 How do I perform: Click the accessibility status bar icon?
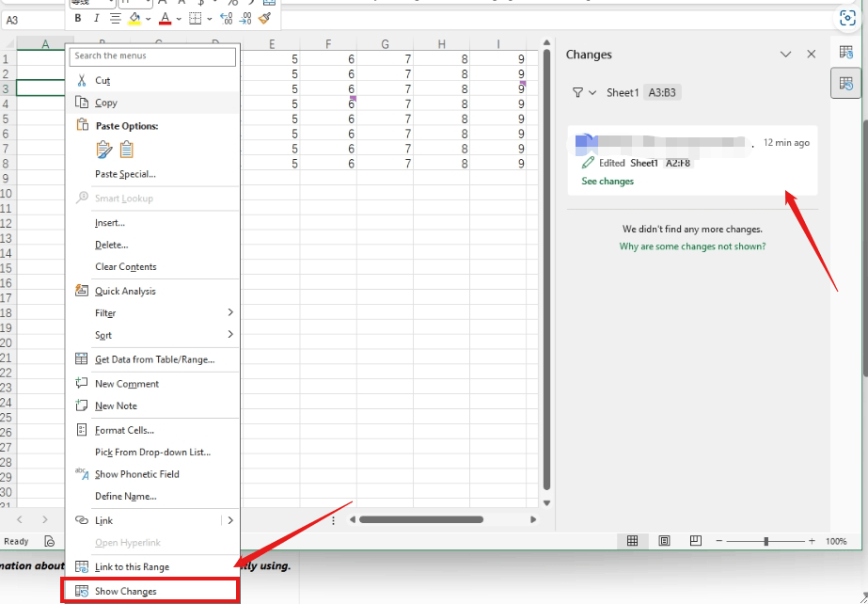click(50, 542)
